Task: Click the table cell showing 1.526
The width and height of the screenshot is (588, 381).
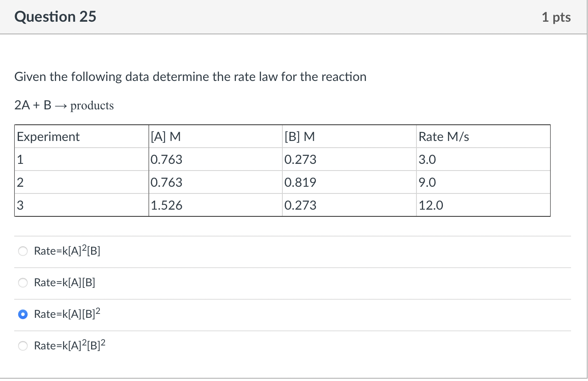Action: [x=216, y=205]
